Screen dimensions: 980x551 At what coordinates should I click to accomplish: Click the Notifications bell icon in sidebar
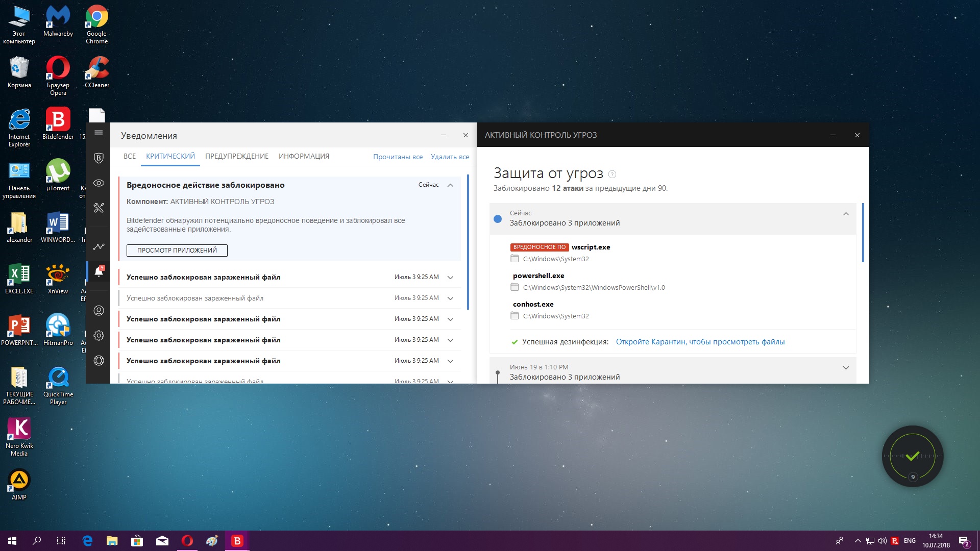(x=99, y=272)
